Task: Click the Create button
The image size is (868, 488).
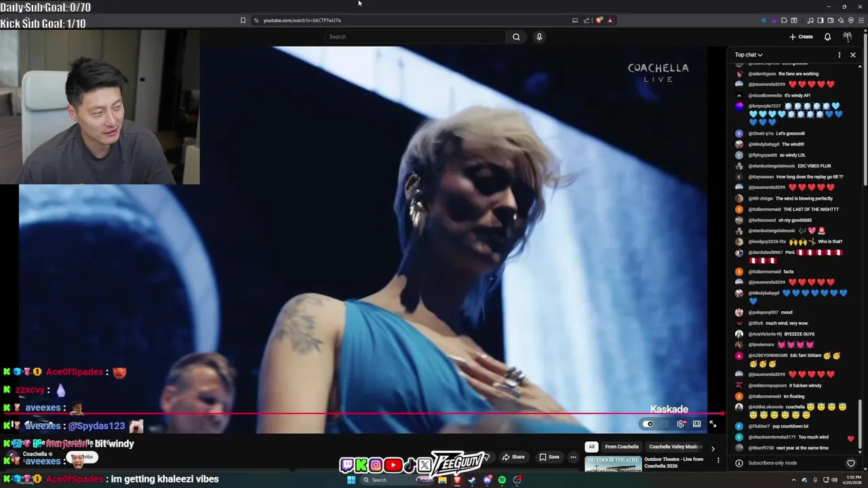Action: tap(801, 37)
